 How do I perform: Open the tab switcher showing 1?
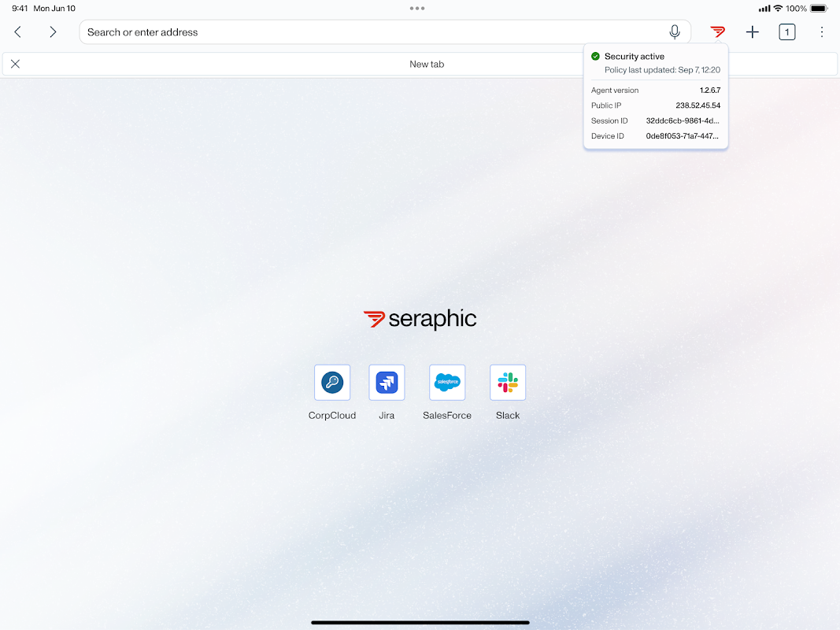(786, 32)
